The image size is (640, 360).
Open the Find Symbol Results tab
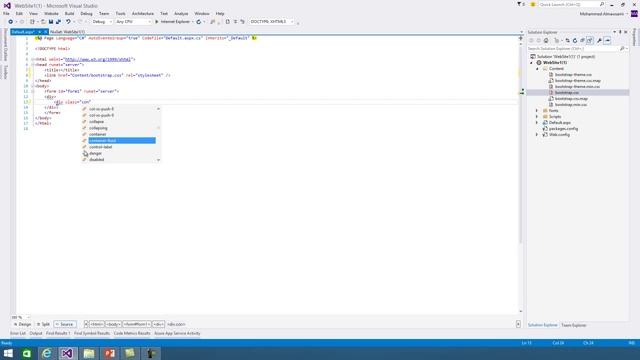[92, 333]
